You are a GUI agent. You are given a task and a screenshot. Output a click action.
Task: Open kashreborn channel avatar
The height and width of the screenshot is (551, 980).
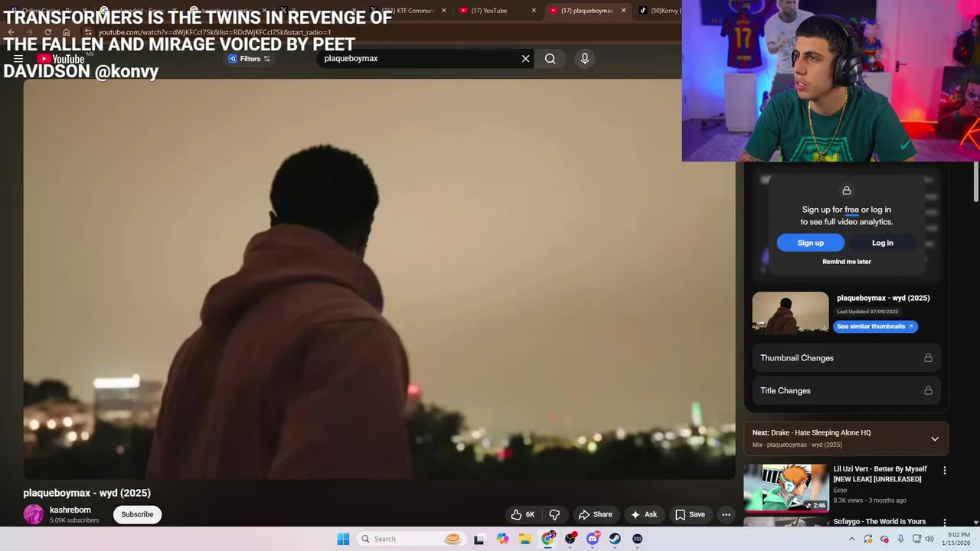(34, 514)
